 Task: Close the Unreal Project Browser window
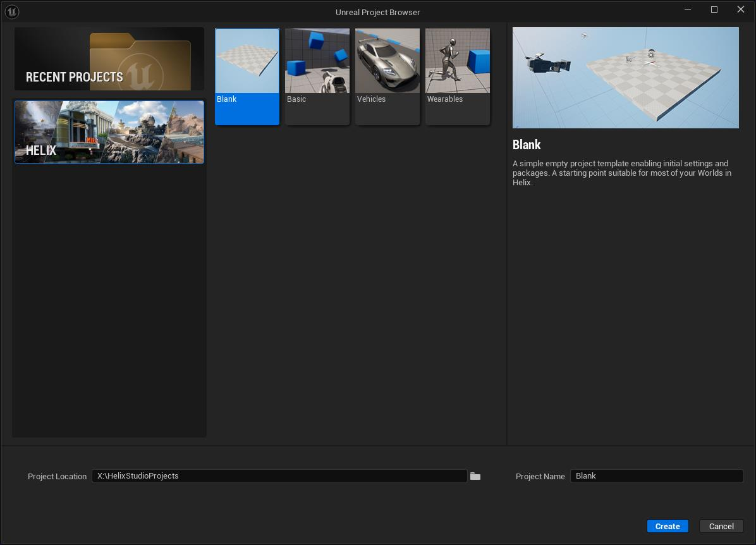(741, 9)
